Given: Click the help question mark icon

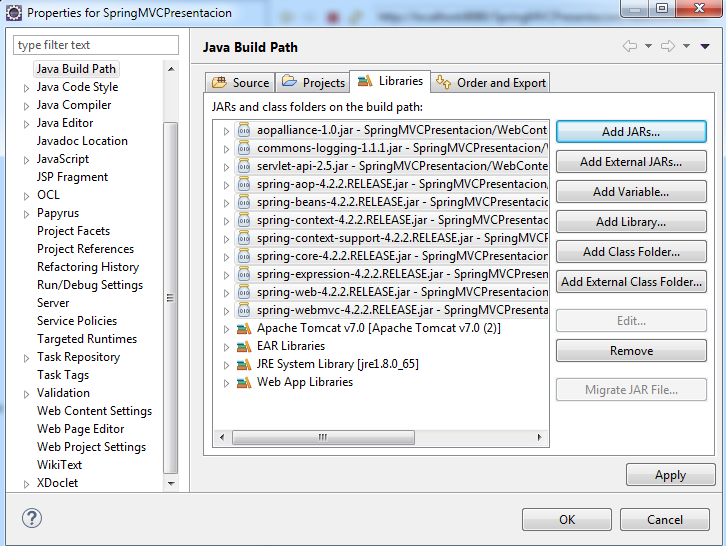Looking at the screenshot, I should pyautogui.click(x=31, y=519).
